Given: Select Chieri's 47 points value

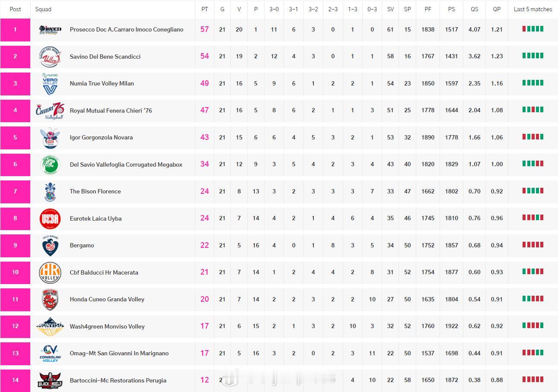Looking at the screenshot, I should click(x=204, y=111).
